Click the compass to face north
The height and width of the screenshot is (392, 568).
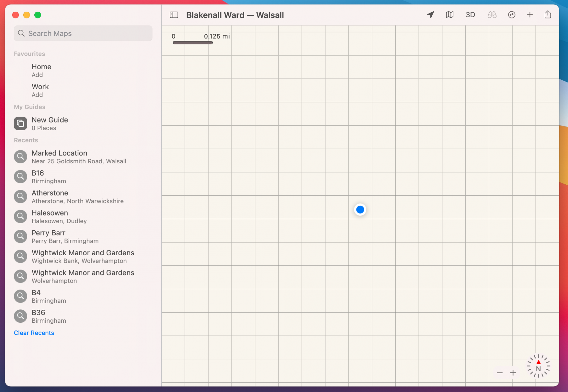[x=538, y=366]
